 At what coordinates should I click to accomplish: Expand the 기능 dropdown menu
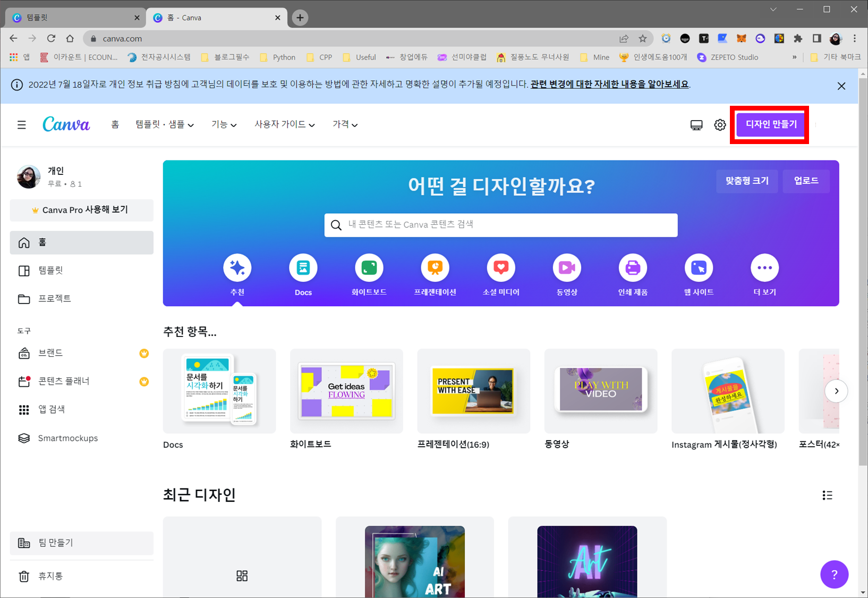click(x=224, y=124)
